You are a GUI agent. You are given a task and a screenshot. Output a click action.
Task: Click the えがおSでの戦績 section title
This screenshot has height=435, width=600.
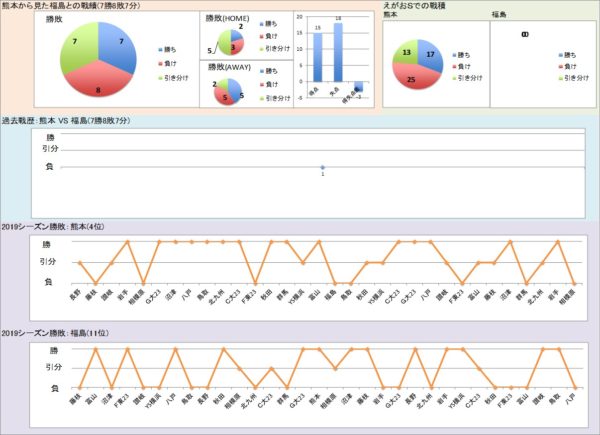point(416,7)
